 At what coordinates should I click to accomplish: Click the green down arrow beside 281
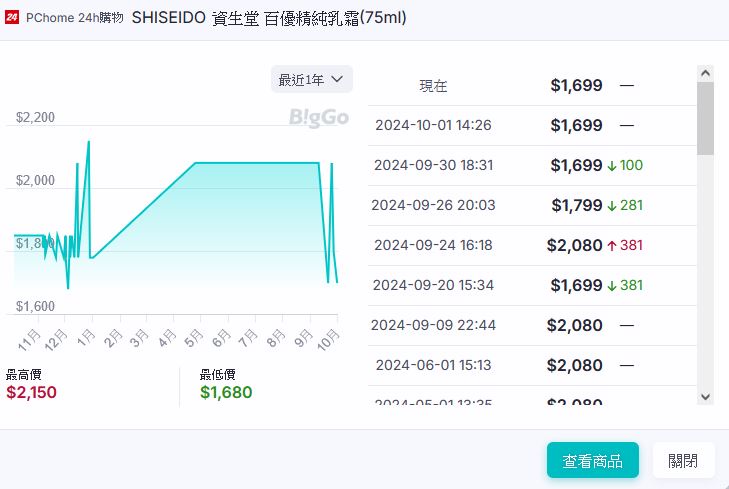click(612, 205)
